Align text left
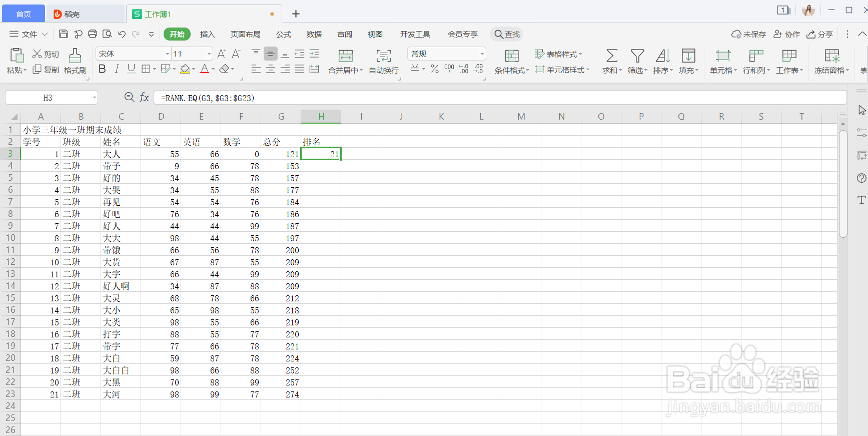 point(256,69)
